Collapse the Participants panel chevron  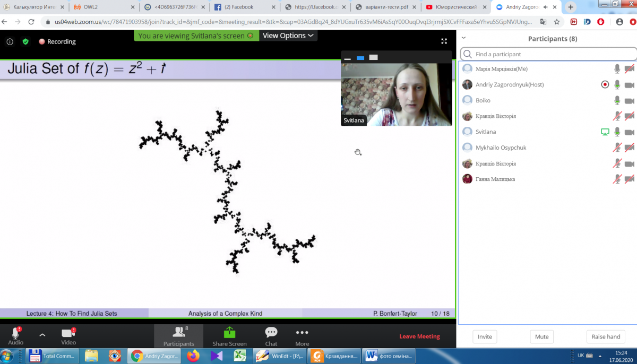coord(463,38)
